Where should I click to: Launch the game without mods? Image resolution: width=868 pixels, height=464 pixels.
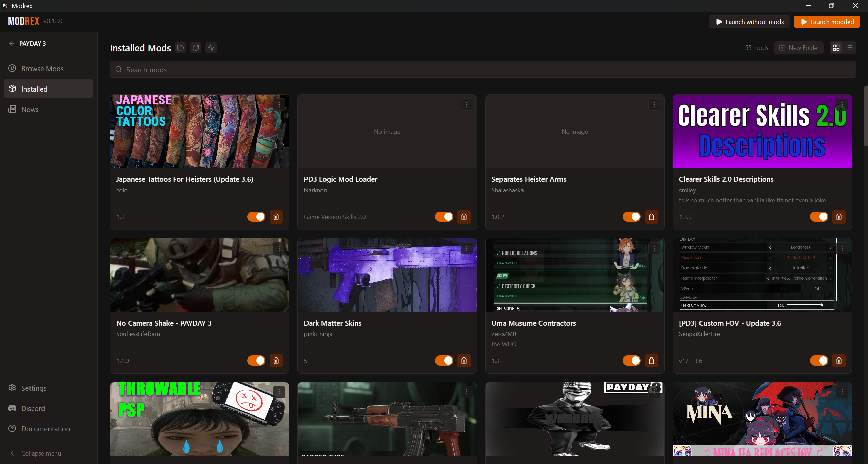(749, 22)
